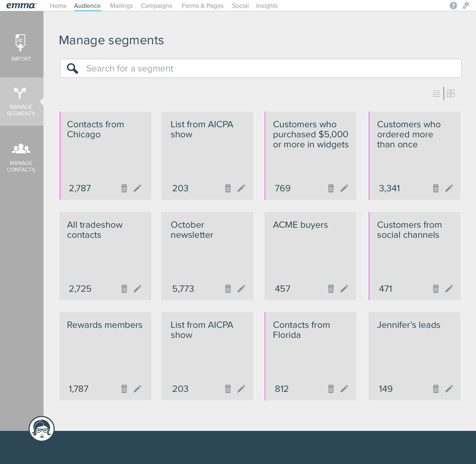
Task: Edit the Jennifer's leads segment
Action: click(449, 389)
